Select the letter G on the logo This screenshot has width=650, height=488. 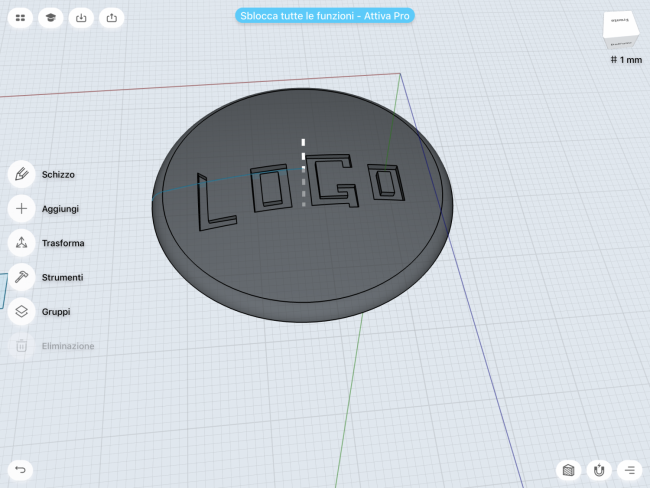point(333,183)
